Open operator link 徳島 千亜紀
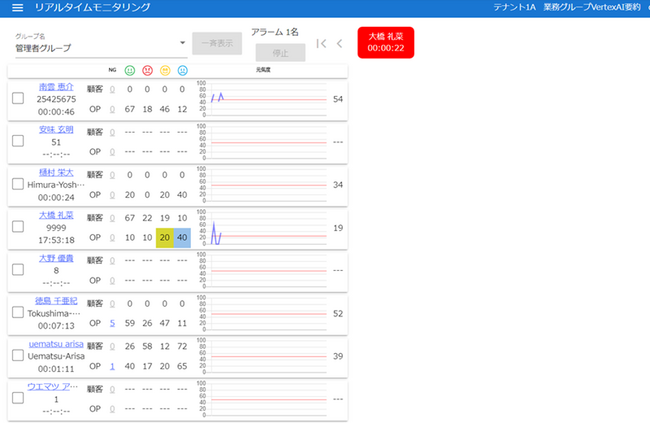This screenshot has width=650, height=423. (x=56, y=300)
